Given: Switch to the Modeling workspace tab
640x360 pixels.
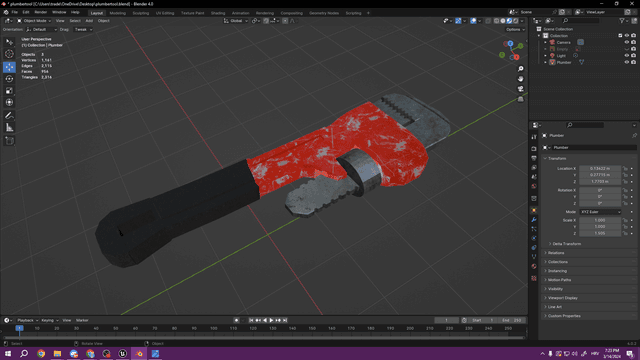Looking at the screenshot, I should coord(118,13).
